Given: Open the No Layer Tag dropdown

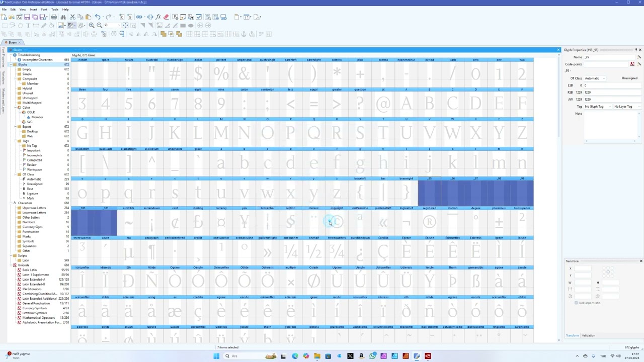Looking at the screenshot, I should tap(627, 107).
